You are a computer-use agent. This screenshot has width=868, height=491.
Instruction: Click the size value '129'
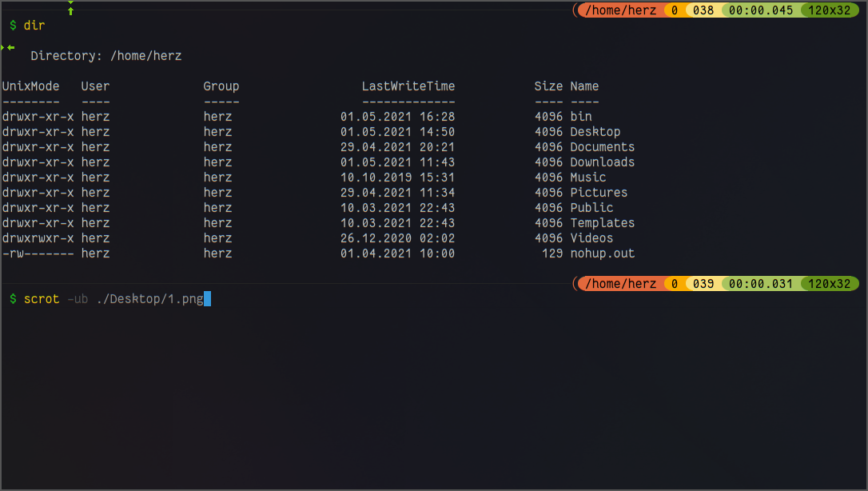click(552, 253)
